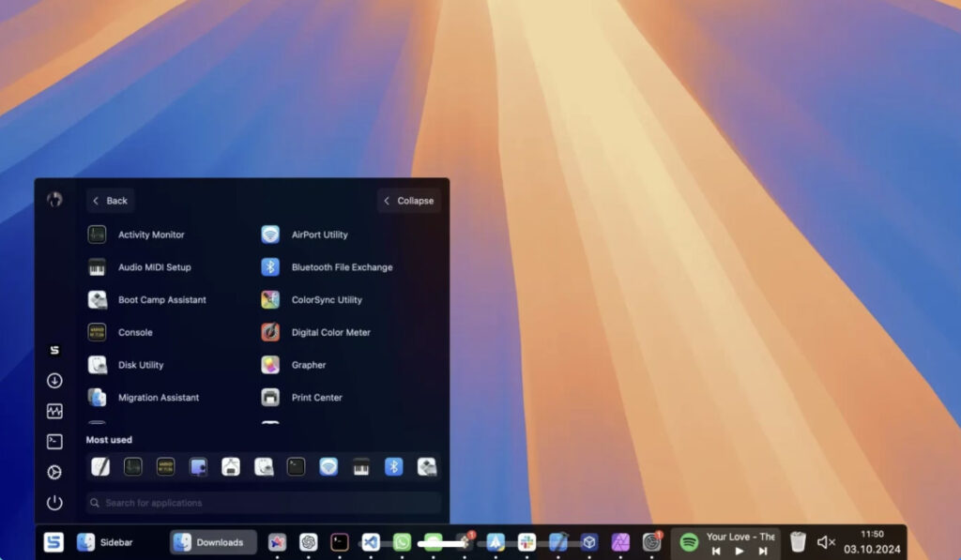Launch Bluetooth File Exchange from the list
The width and height of the screenshot is (961, 560).
point(327,267)
